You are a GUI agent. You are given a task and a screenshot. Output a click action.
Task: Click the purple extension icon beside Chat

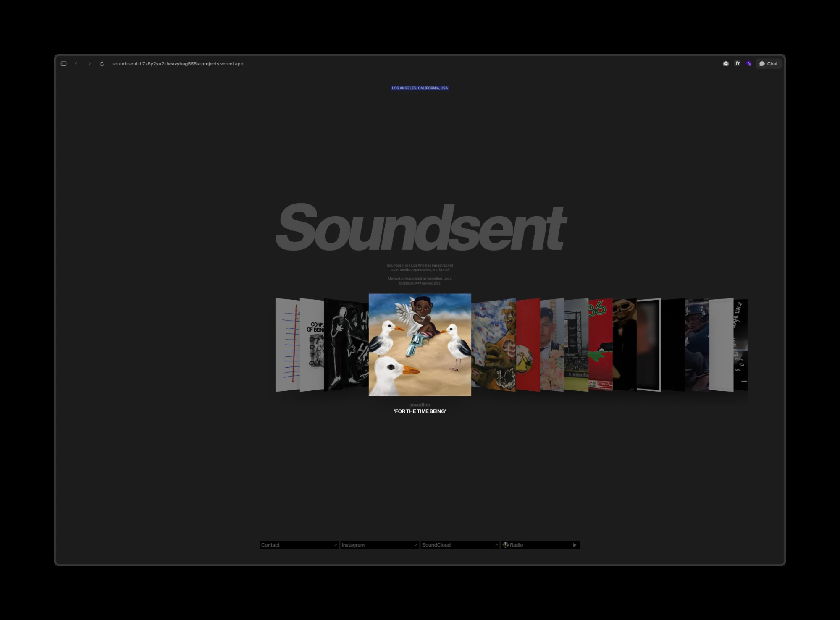pyautogui.click(x=749, y=64)
